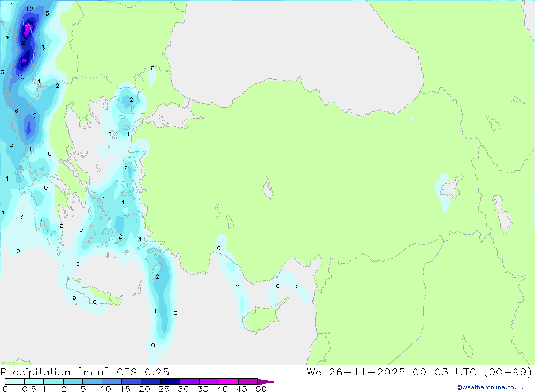The width and height of the screenshot is (535, 392).
Task: Click the "Precipitation" title word
Action: coord(35,372)
